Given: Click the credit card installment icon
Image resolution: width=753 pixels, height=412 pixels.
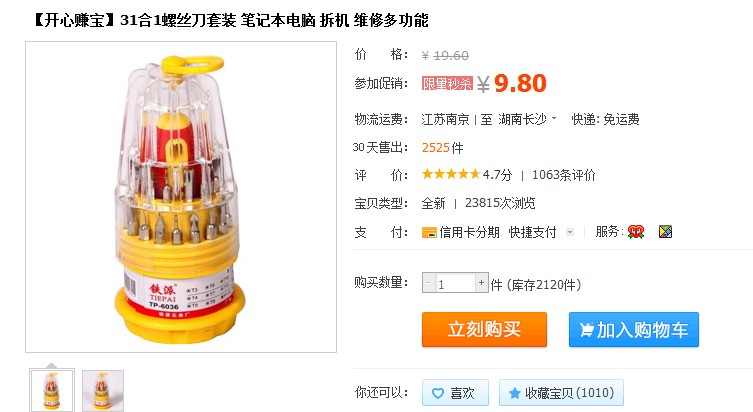Looking at the screenshot, I should click(x=429, y=232).
